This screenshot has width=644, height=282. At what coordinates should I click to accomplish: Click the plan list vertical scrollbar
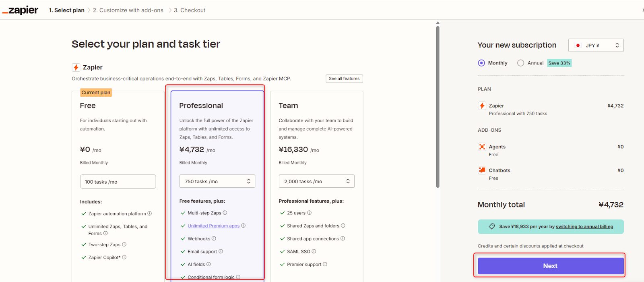pos(438,107)
